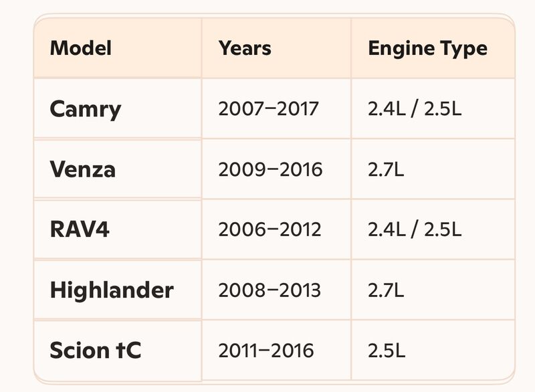The width and height of the screenshot is (535, 392).
Task: Click the 2011–2016 years cell
Action: 265,351
